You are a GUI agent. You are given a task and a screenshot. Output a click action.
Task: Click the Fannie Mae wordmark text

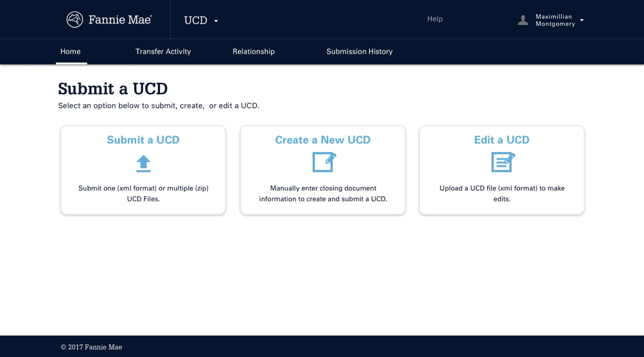point(120,20)
